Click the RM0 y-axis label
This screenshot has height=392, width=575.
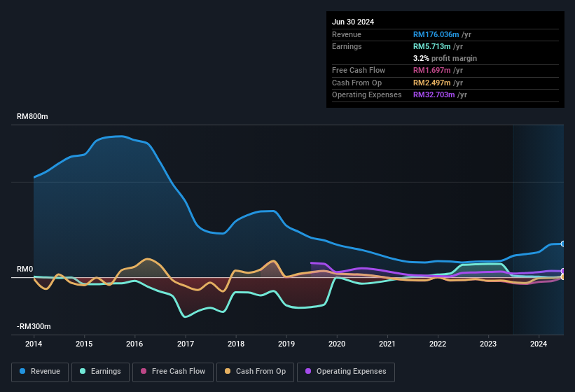[25, 269]
